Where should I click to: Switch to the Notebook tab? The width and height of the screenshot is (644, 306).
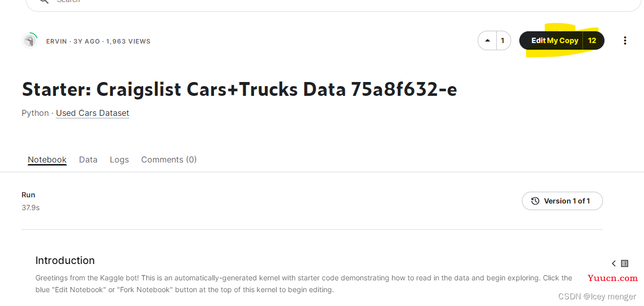pos(47,159)
